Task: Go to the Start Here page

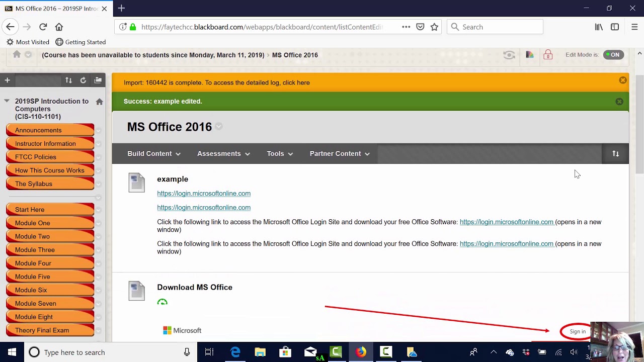Action: pyautogui.click(x=30, y=210)
